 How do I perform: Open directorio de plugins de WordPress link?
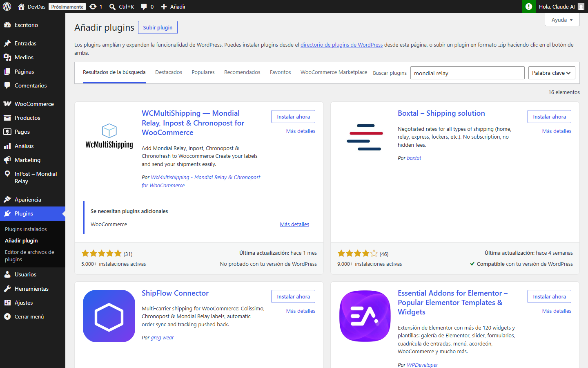pos(341,45)
